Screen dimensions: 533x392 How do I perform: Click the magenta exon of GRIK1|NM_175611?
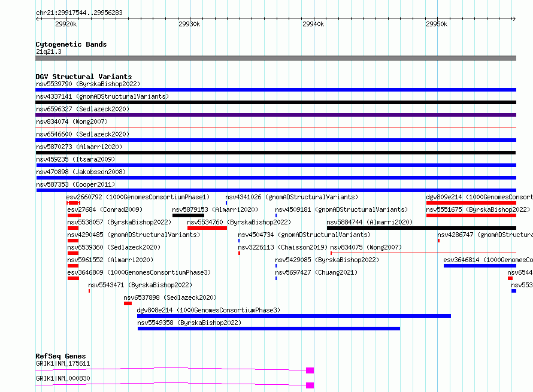pos(310,370)
